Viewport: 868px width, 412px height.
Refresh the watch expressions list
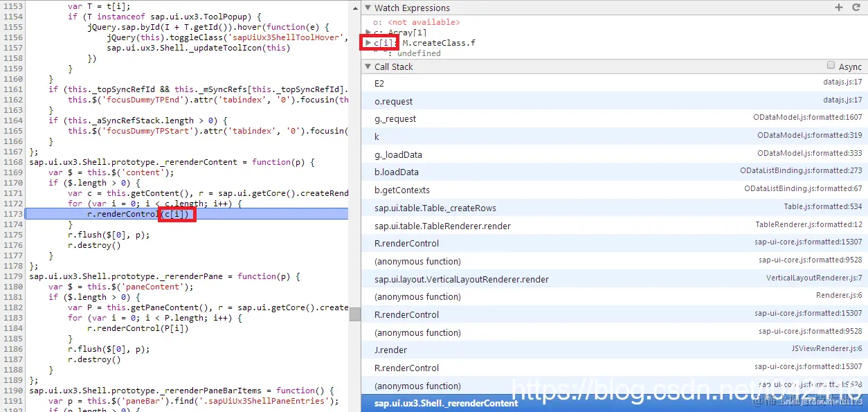point(856,8)
